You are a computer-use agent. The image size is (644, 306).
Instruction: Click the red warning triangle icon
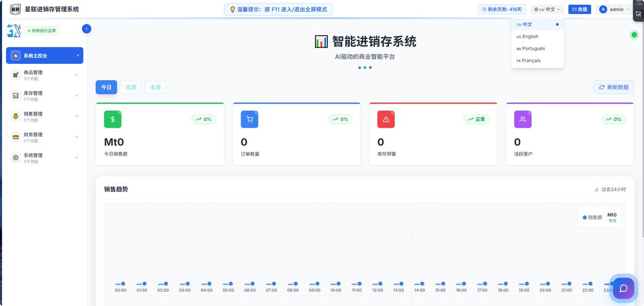(386, 119)
